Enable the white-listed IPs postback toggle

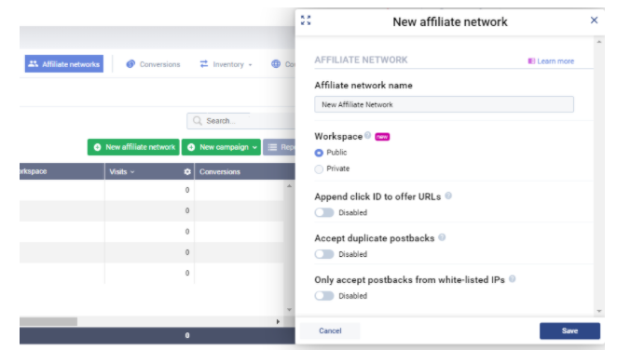coord(324,296)
